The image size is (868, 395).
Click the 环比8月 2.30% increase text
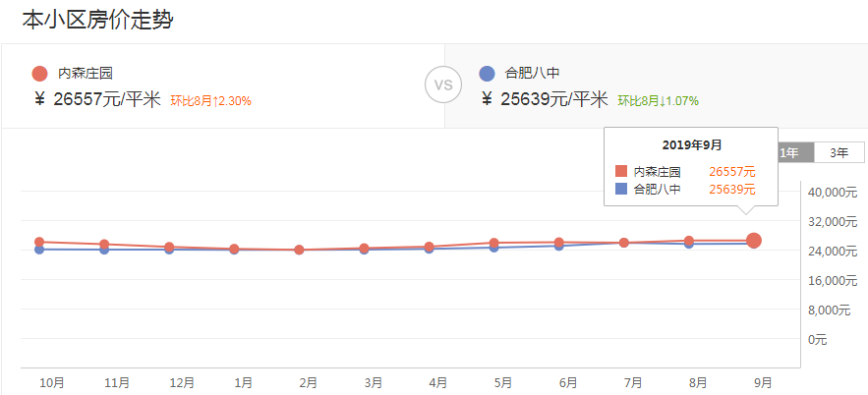click(211, 100)
